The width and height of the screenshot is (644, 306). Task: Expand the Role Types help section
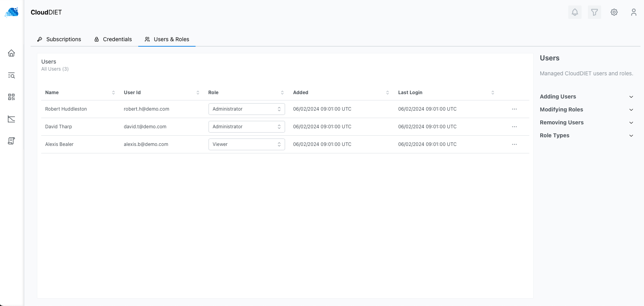coord(586,135)
